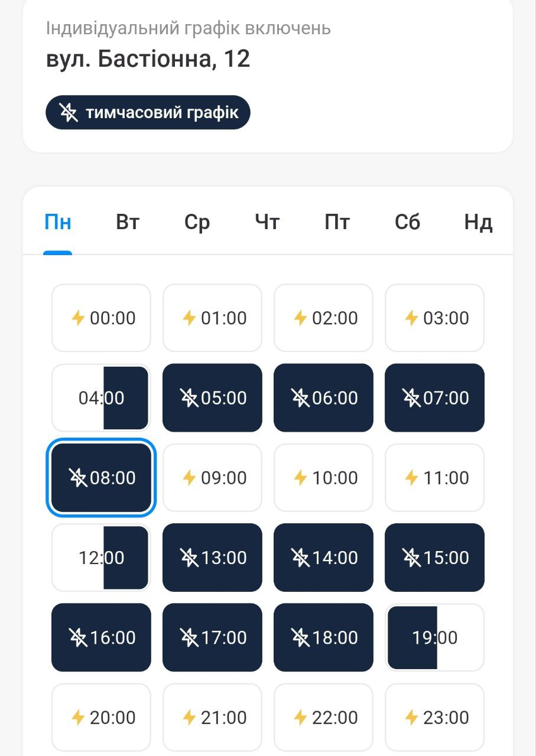Switch to the Ср day tab

tap(197, 223)
